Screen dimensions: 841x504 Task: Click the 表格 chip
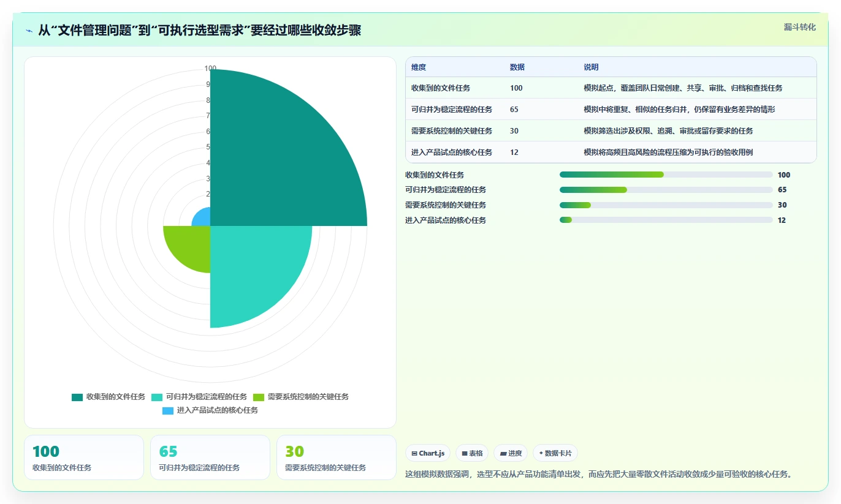point(472,453)
